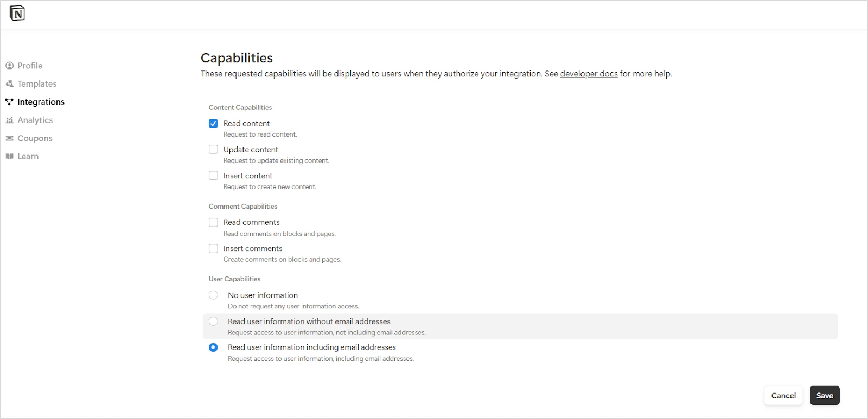Click the Learn book icon
Image resolution: width=868 pixels, height=419 pixels.
pyautogui.click(x=9, y=156)
